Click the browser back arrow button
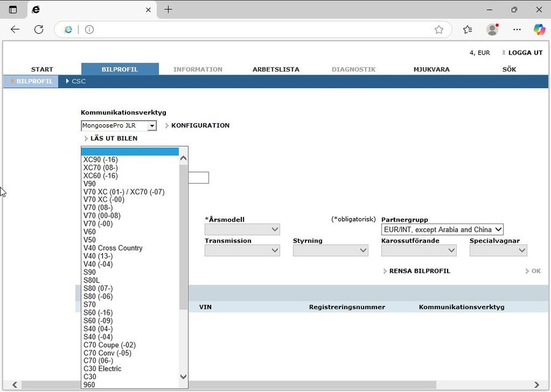 15,29
